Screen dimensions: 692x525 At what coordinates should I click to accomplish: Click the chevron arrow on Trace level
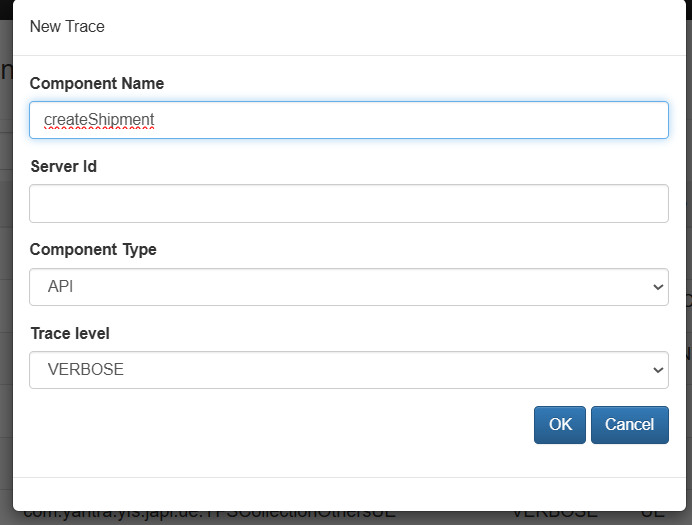click(x=657, y=370)
